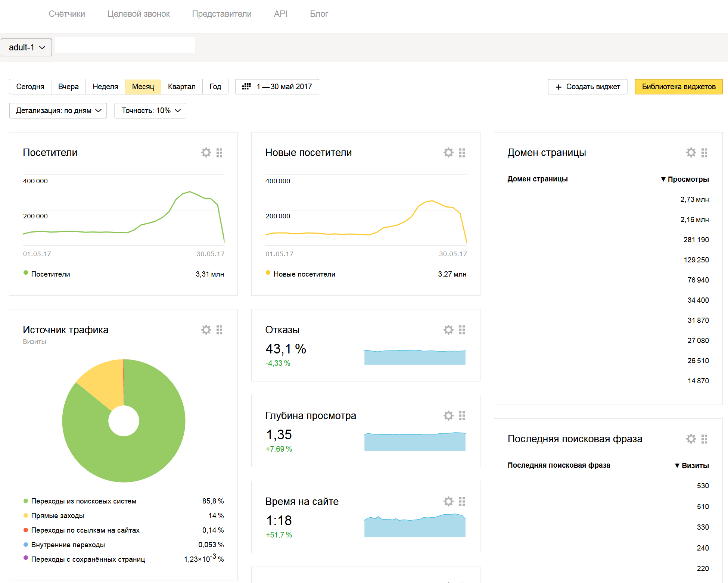The image size is (728, 583).
Task: Grab drag handle of Глубина просмотра widget
Action: pyautogui.click(x=462, y=416)
